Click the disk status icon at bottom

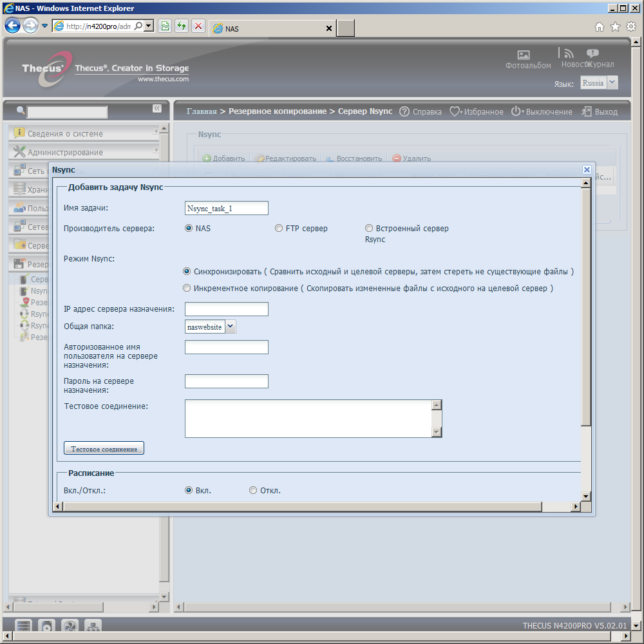[46, 625]
